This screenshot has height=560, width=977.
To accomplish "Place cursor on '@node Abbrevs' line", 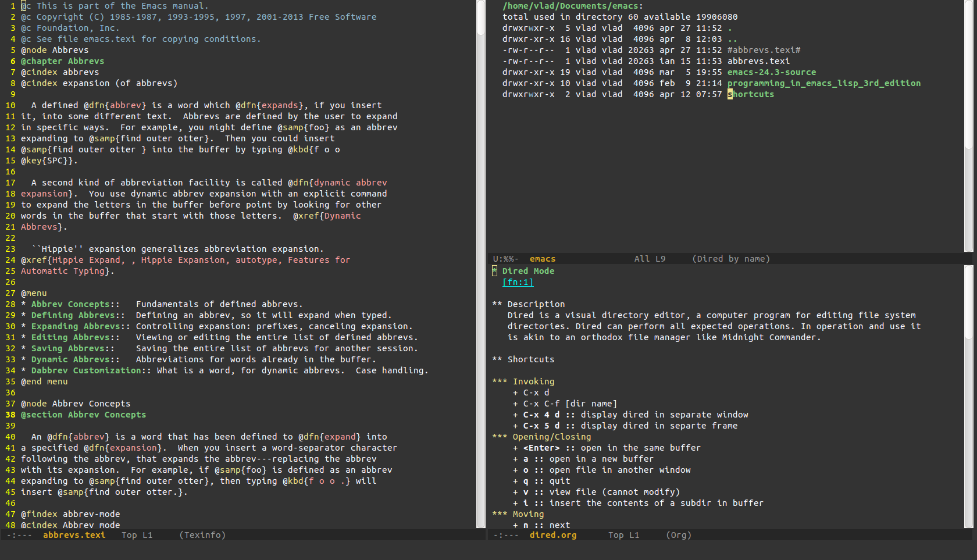I will (x=55, y=50).
